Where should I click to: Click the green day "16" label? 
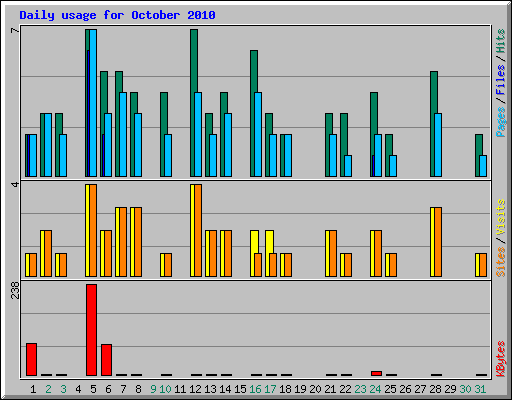click(x=255, y=389)
